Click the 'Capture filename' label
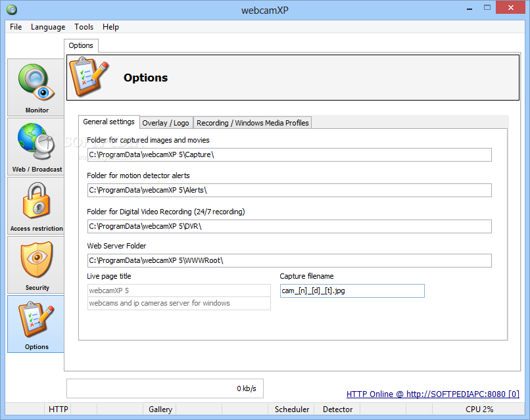This screenshot has width=530, height=420. click(306, 276)
